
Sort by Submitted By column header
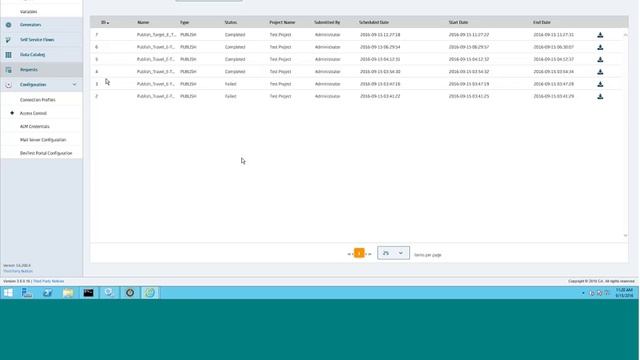[327, 22]
